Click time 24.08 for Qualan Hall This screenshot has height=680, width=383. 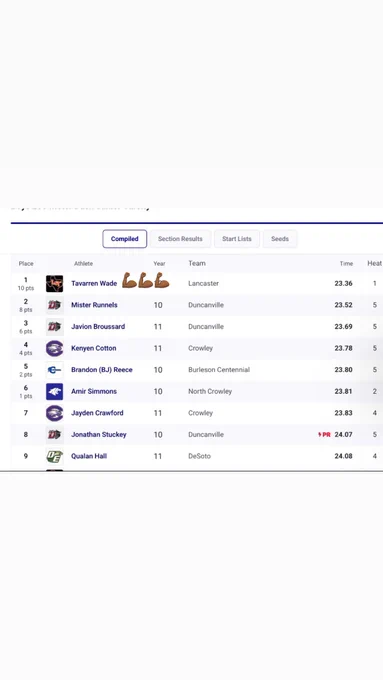click(x=344, y=456)
